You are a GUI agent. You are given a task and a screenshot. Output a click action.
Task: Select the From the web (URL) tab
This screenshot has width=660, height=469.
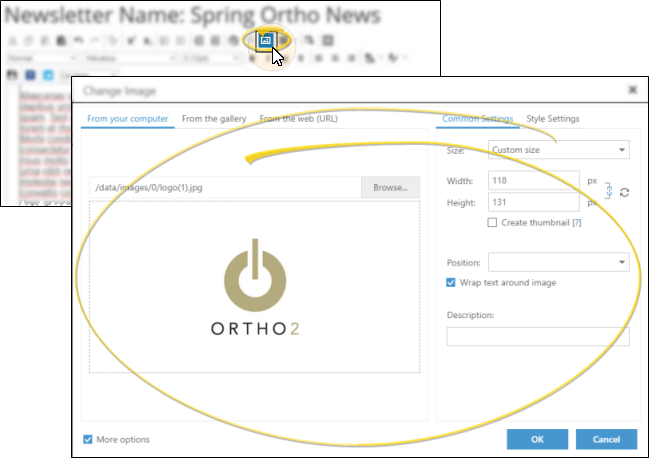click(301, 119)
